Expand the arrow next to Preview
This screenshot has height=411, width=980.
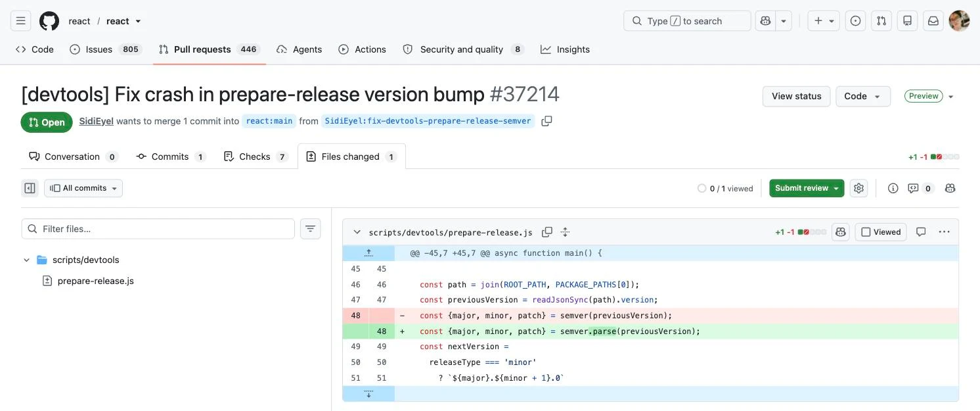950,97
